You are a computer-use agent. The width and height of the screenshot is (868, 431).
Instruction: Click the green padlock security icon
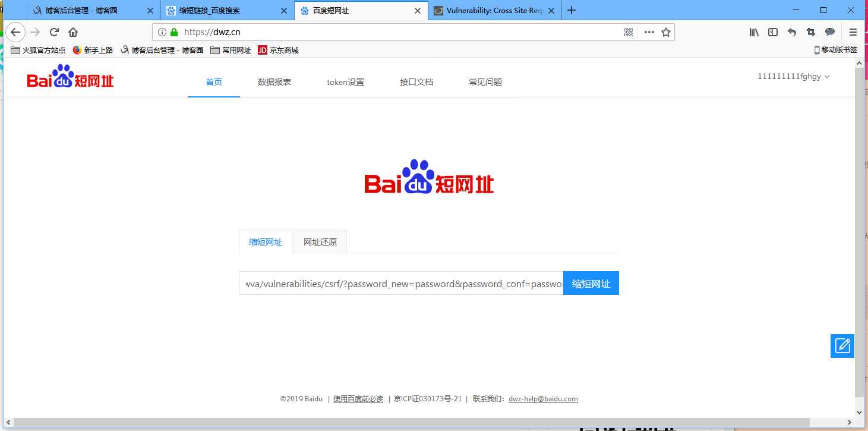tap(174, 33)
